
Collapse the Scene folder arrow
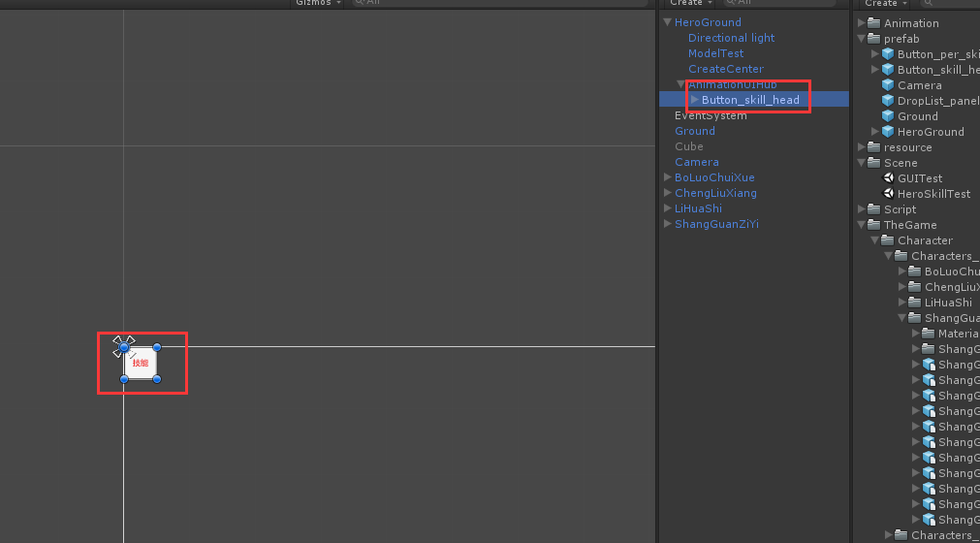861,163
